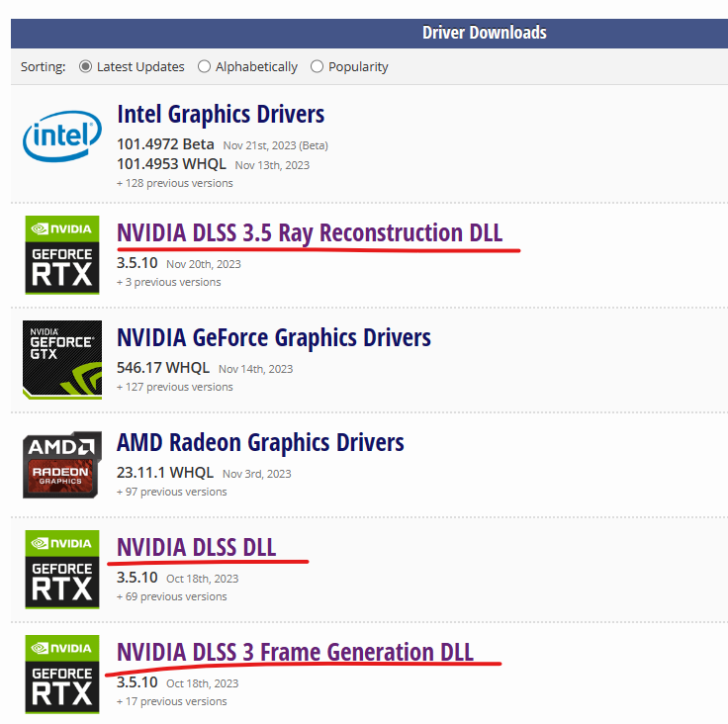
Task: Click the Nov 3rd, 2023 date text
Action: click(x=257, y=474)
